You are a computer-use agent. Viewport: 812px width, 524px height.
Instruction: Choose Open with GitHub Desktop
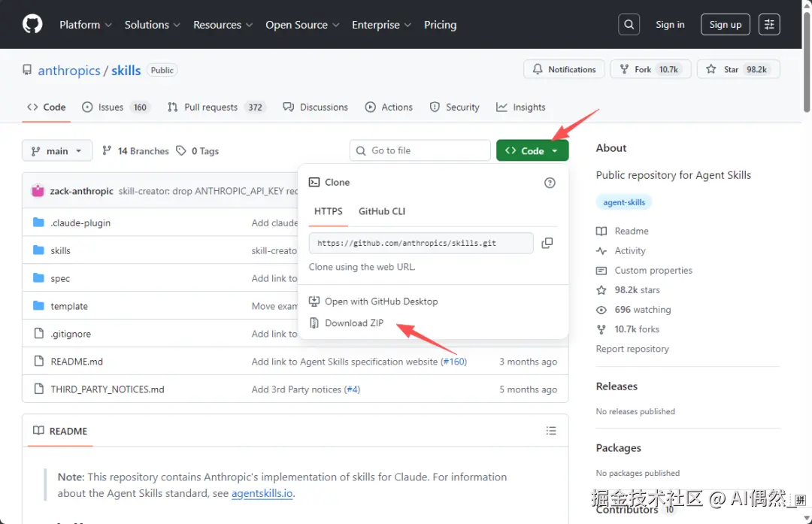click(374, 301)
